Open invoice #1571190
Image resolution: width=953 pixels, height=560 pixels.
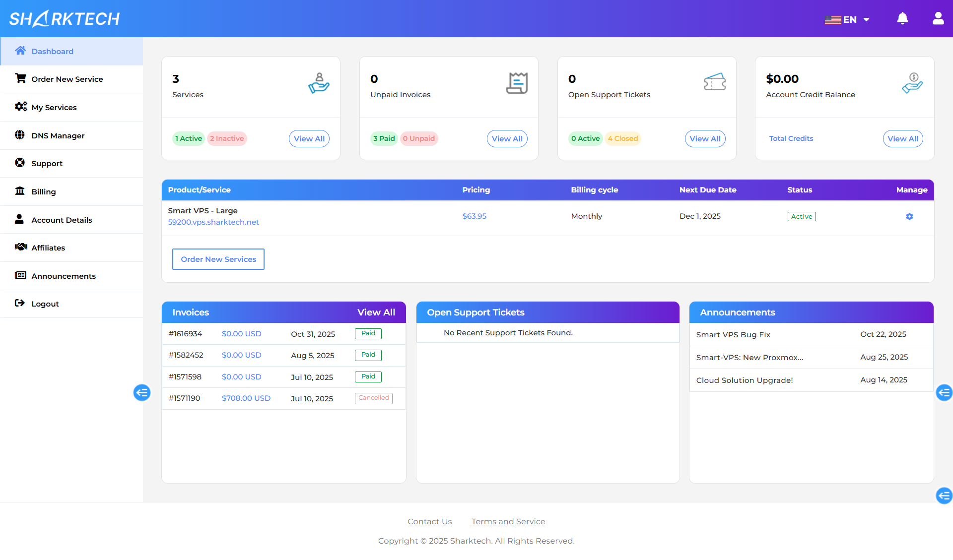(x=184, y=398)
